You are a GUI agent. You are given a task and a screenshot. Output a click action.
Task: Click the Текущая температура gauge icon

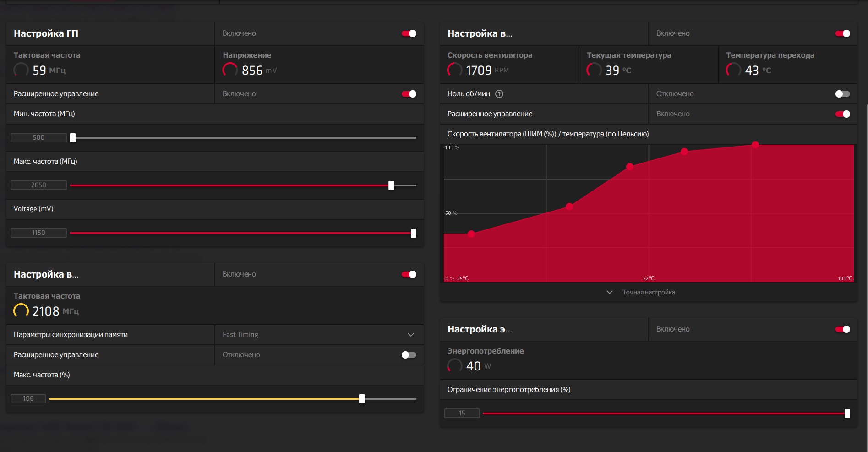pyautogui.click(x=594, y=70)
